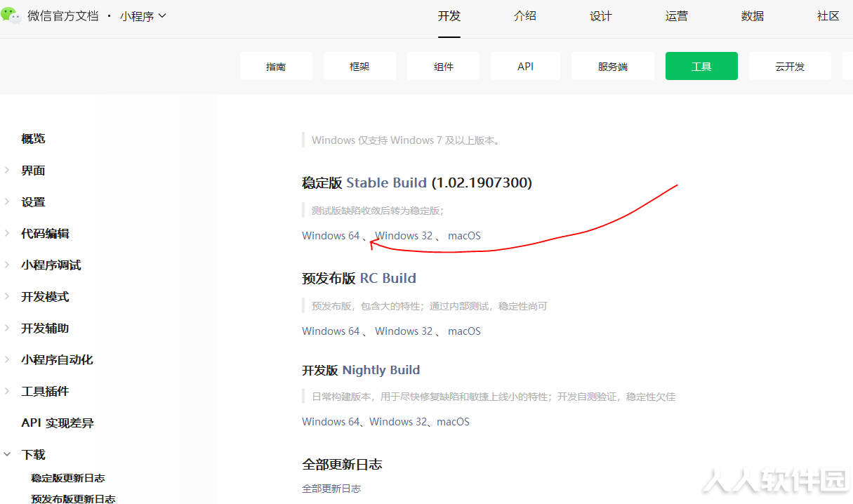Select the 云开发 tab
The height and width of the screenshot is (504, 853).
(790, 66)
